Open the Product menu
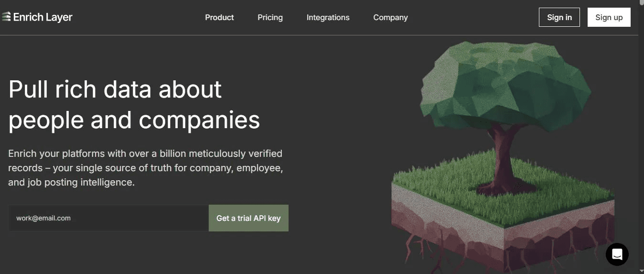644x274 pixels. click(219, 17)
